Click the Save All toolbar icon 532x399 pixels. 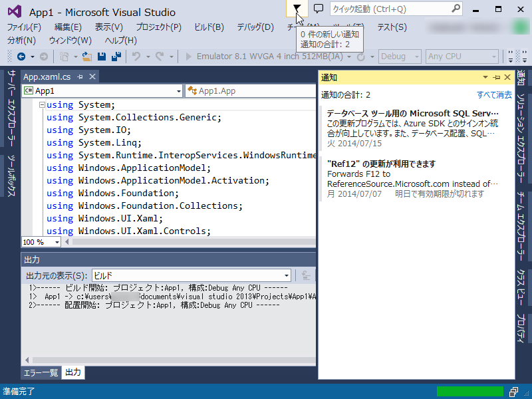click(116, 57)
